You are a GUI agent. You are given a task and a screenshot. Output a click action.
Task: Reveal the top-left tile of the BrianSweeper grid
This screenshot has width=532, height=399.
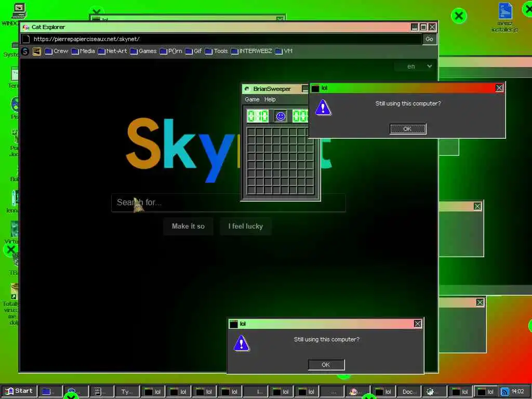coord(251,131)
